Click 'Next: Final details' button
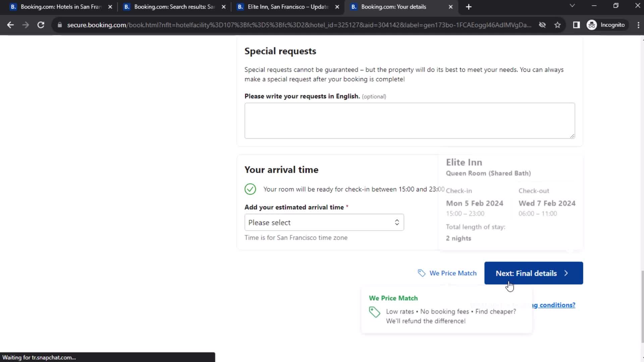Viewport: 644px width, 362px height. click(533, 273)
